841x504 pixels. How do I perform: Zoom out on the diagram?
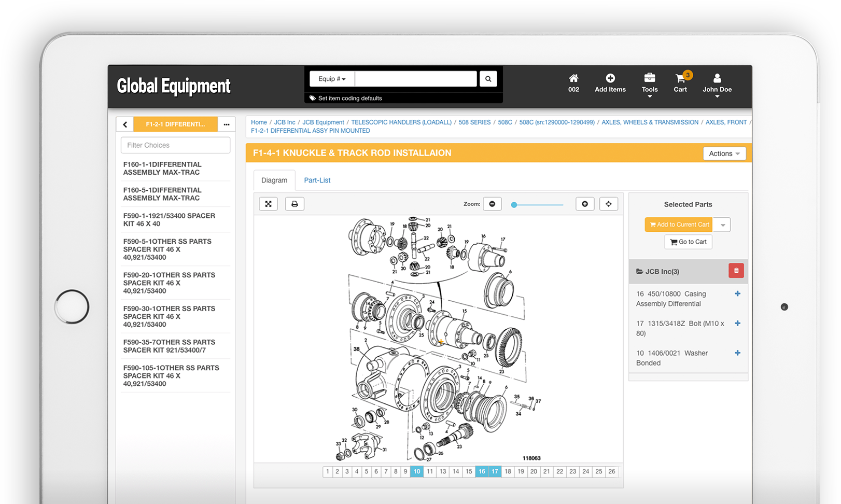492,204
